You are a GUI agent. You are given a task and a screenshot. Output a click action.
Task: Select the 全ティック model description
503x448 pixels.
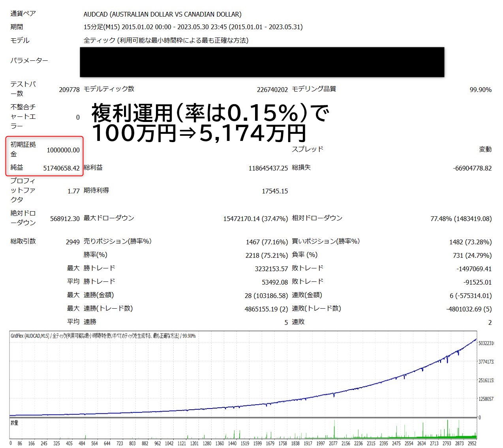tap(166, 40)
